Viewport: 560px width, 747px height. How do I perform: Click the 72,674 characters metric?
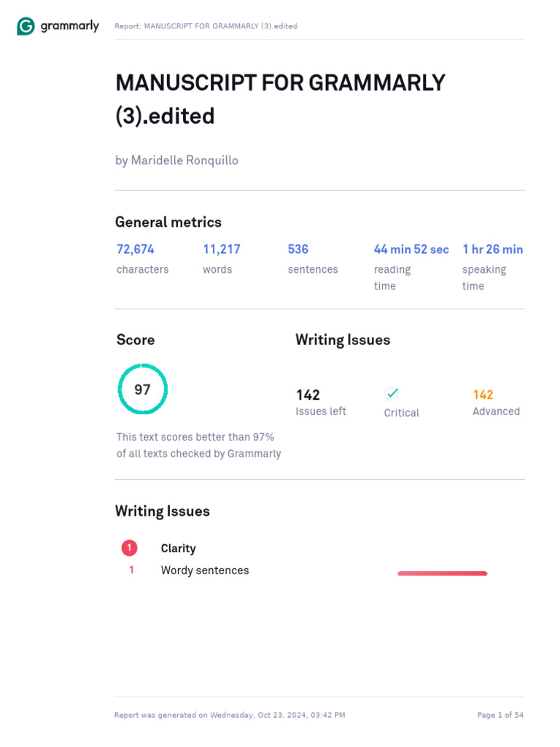(x=136, y=249)
